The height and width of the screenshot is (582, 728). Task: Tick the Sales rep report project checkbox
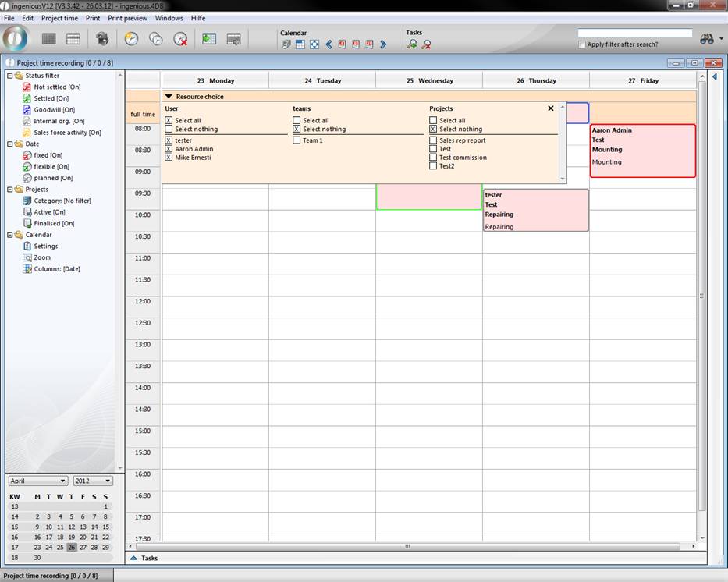click(x=433, y=140)
